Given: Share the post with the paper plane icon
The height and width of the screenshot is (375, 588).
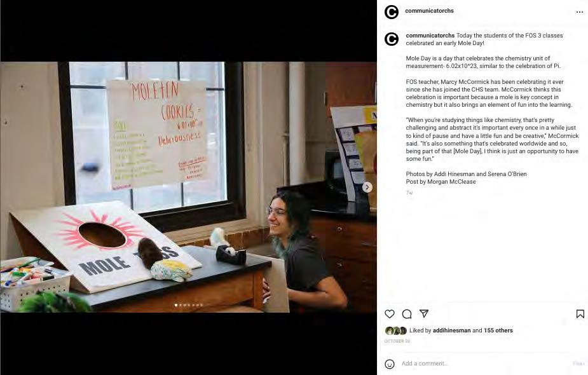Looking at the screenshot, I should 424,313.
